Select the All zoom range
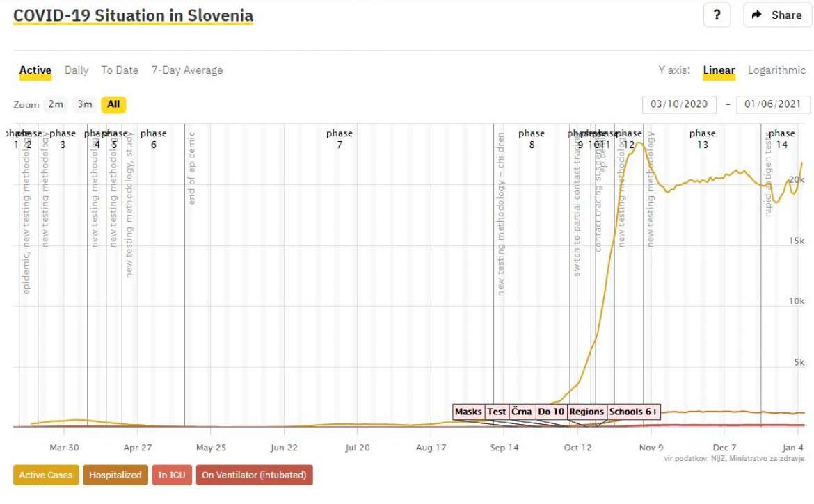This screenshot has width=814, height=504. coord(113,104)
